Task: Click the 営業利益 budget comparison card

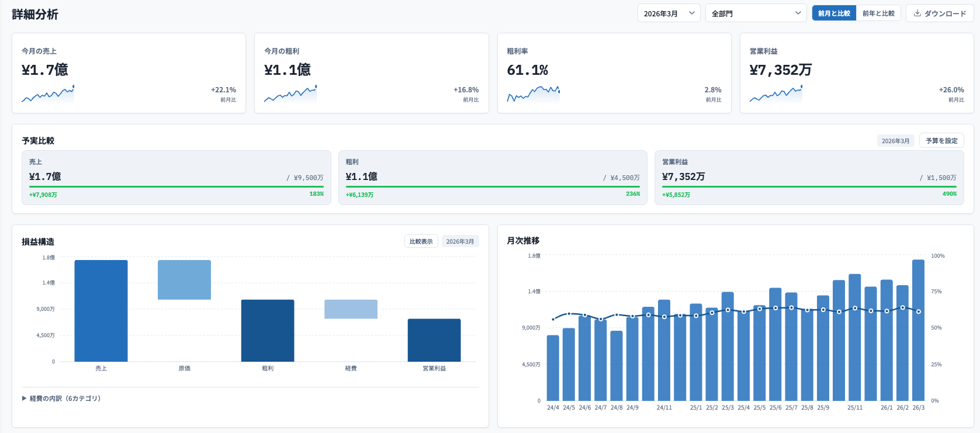Action: click(809, 178)
